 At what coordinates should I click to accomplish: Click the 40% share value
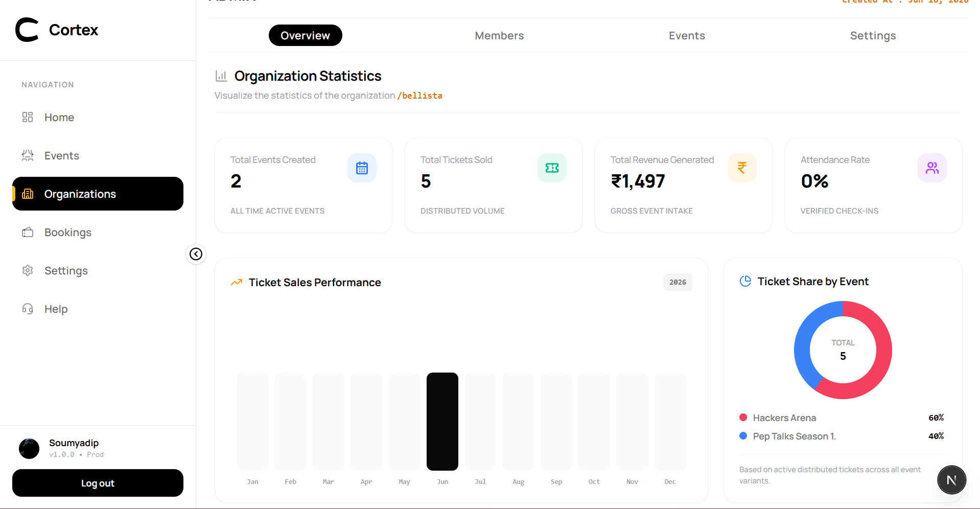pos(936,436)
